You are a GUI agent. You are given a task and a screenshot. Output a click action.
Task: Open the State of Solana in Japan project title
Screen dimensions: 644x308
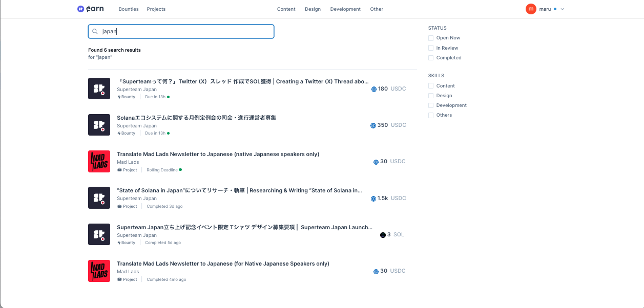click(240, 190)
